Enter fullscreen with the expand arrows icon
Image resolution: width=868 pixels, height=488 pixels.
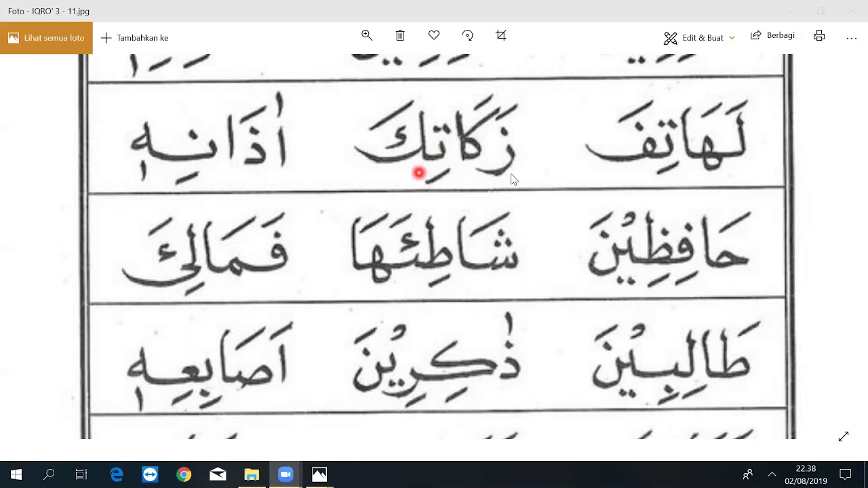(844, 436)
